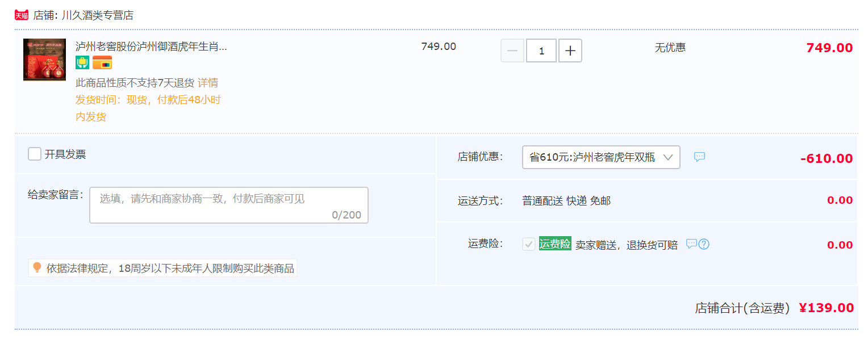The width and height of the screenshot is (868, 340).
Task: Open the 详情 link for the return policy
Action: point(208,83)
